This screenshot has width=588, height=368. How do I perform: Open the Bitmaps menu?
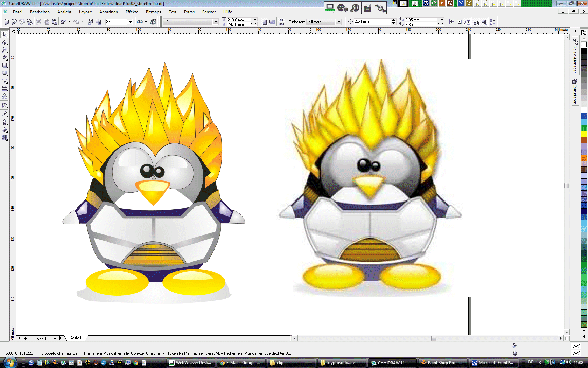coord(153,12)
